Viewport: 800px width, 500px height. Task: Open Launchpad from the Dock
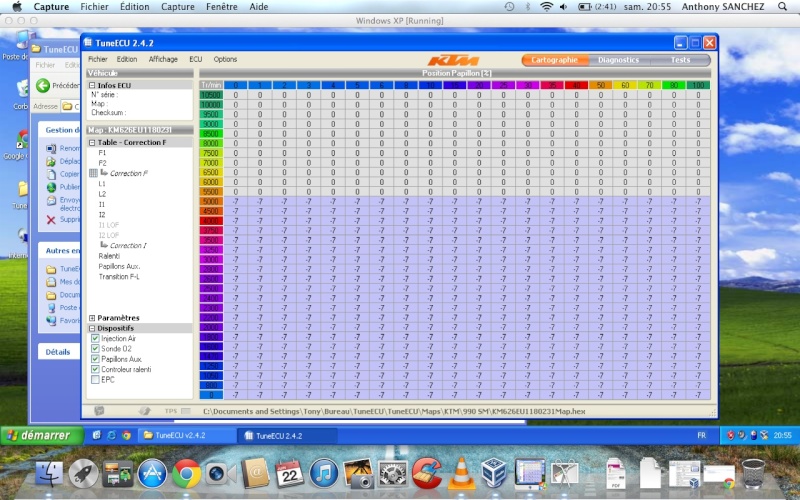pos(84,473)
